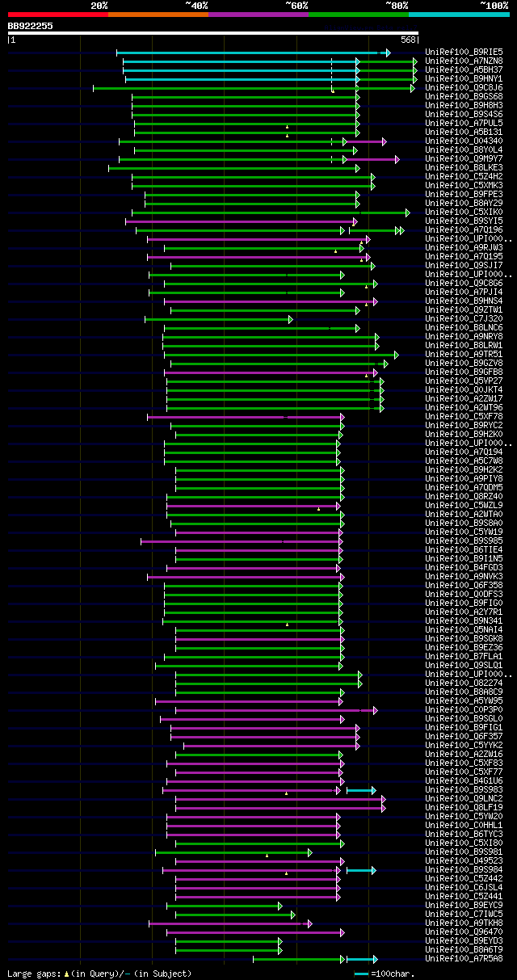Select hit label UniRef100_B9RYC2

tap(464, 426)
